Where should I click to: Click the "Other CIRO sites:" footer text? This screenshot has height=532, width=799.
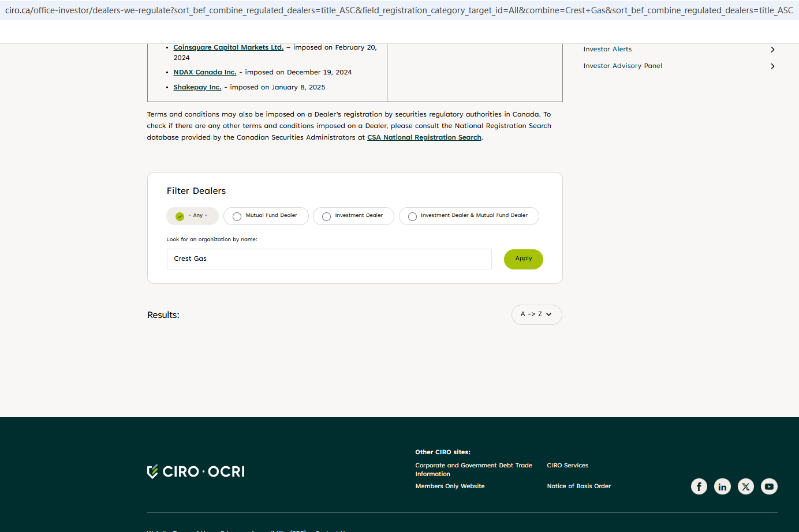click(443, 452)
